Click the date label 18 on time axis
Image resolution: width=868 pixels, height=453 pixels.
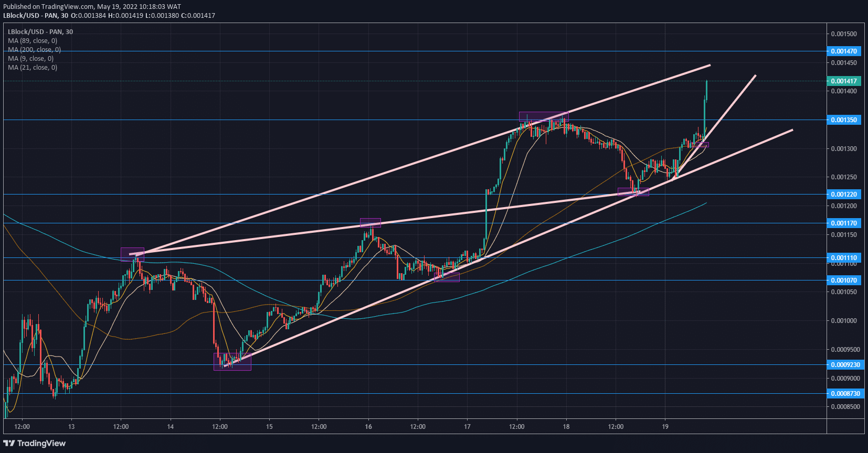pyautogui.click(x=566, y=427)
